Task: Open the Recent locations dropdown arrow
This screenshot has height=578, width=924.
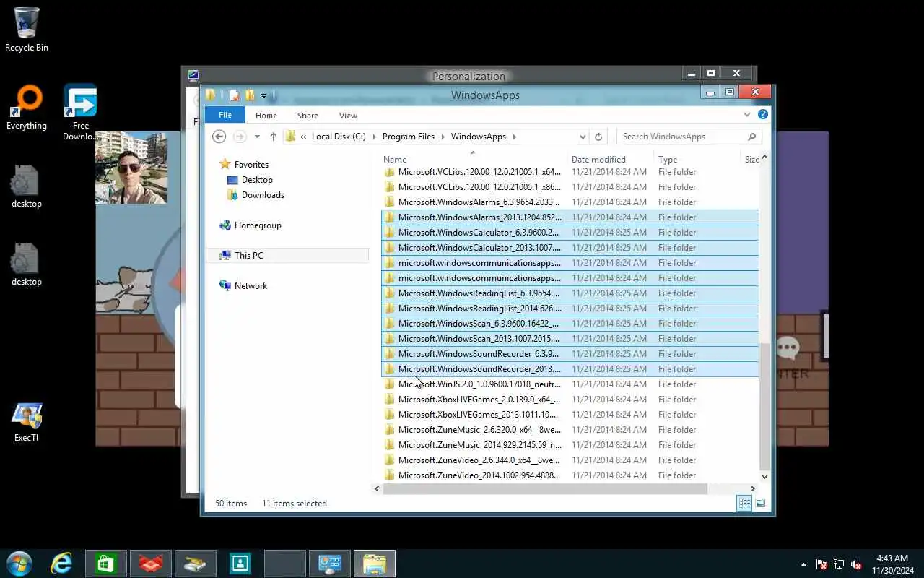Action: pos(257,137)
